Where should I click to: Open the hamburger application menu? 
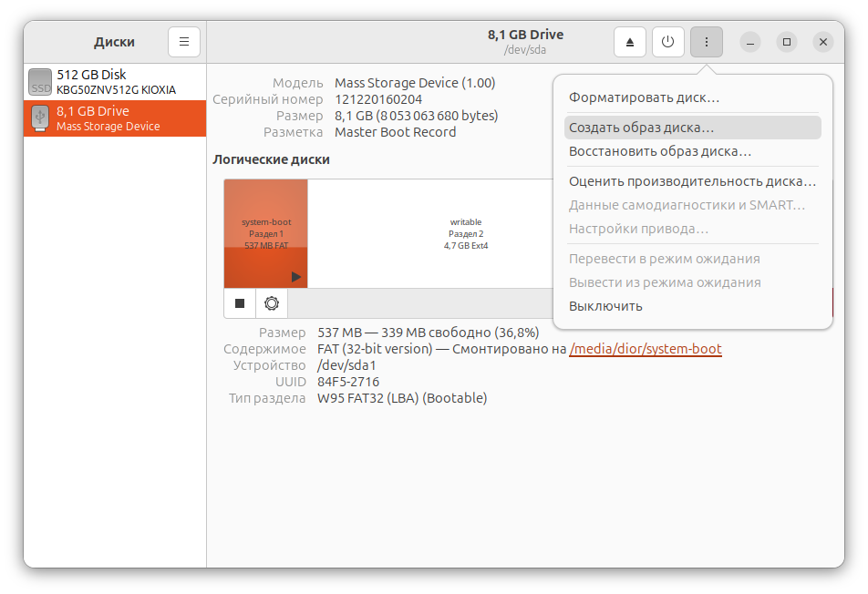point(184,42)
